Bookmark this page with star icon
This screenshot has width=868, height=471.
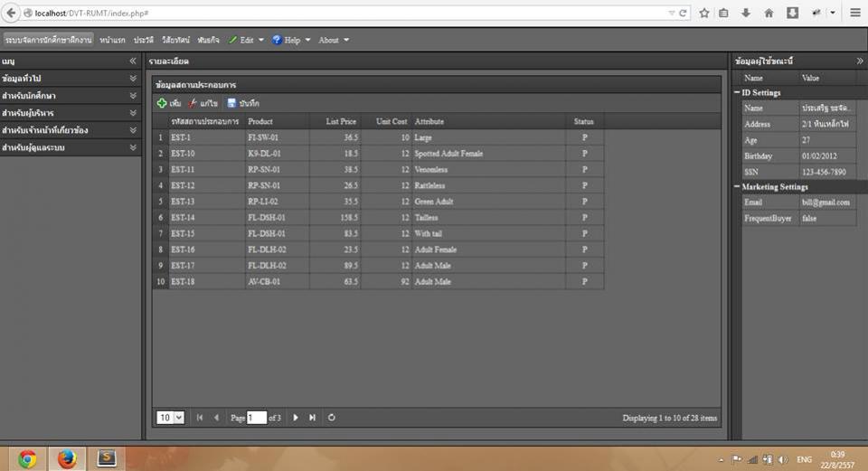click(704, 13)
